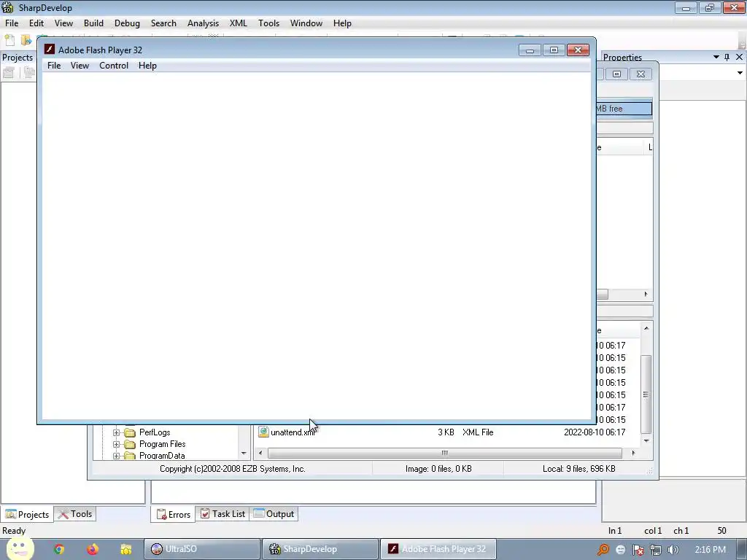Select the ProgramData folder in UltraISO
This screenshot has width=747, height=560.
click(161, 456)
